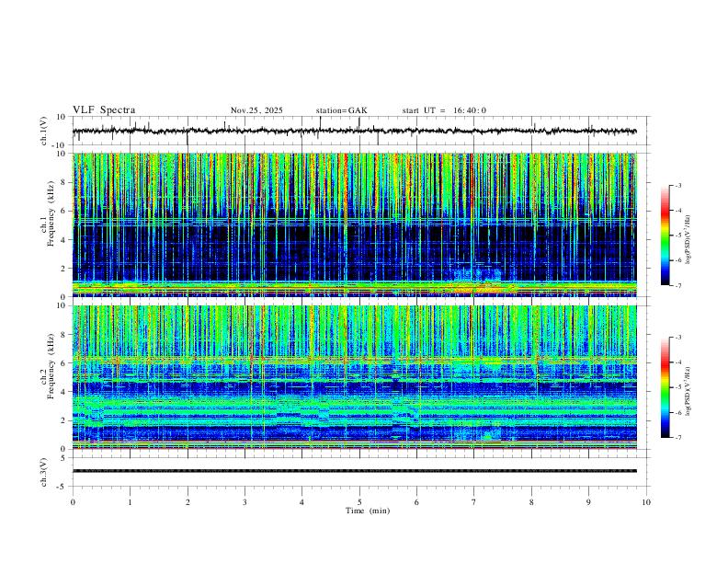
Task: Click the ch.1 voltage waveform trace
Action: [x=354, y=131]
